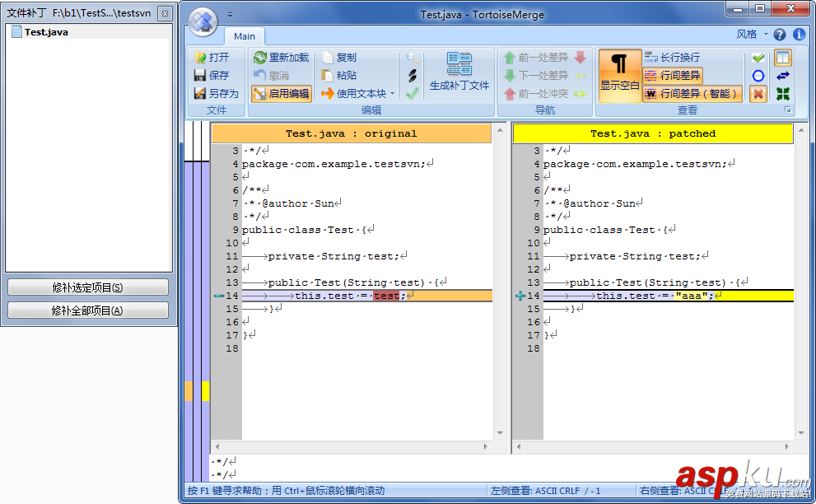Minimize the TortoiseMerge window
The height and width of the screenshot is (504, 816).
pyautogui.click(x=738, y=9)
